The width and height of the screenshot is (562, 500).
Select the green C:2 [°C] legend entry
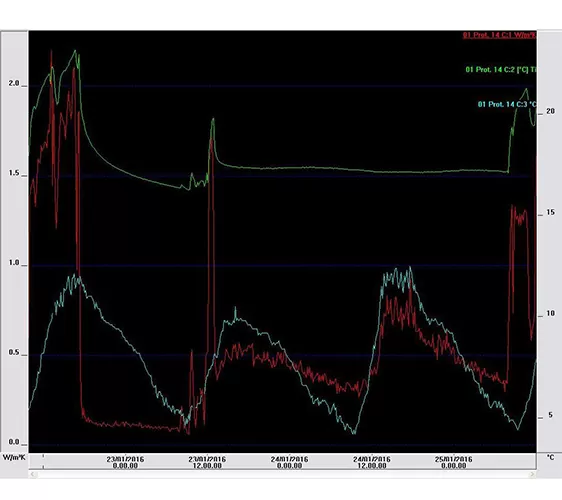[x=501, y=70]
